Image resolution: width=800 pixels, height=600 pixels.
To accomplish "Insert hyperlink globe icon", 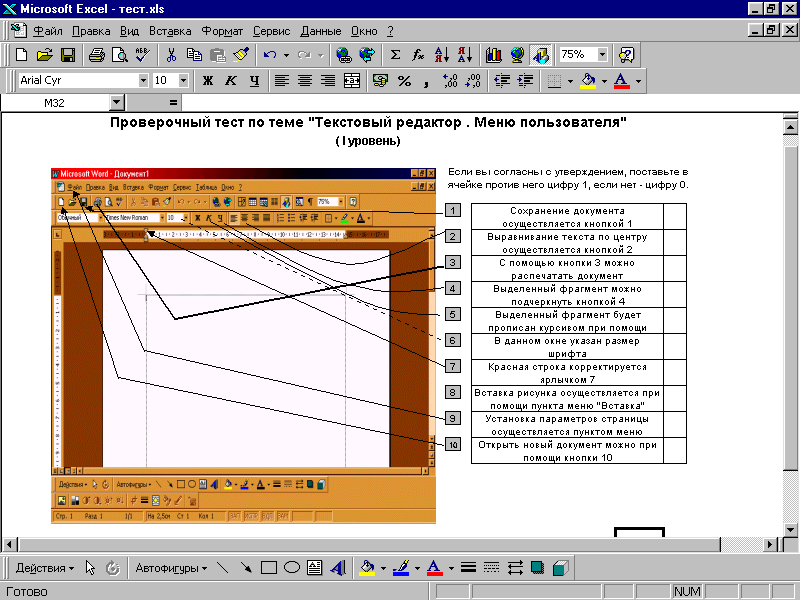I will click(344, 55).
